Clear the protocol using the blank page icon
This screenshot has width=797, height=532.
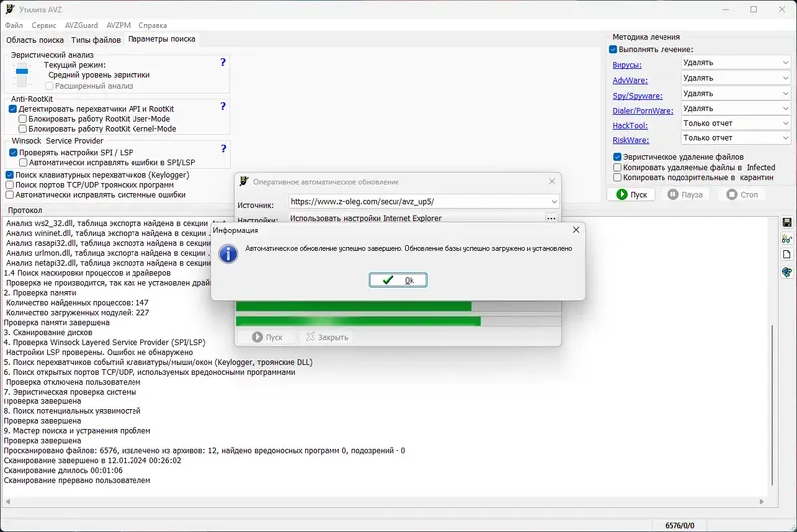(x=787, y=255)
